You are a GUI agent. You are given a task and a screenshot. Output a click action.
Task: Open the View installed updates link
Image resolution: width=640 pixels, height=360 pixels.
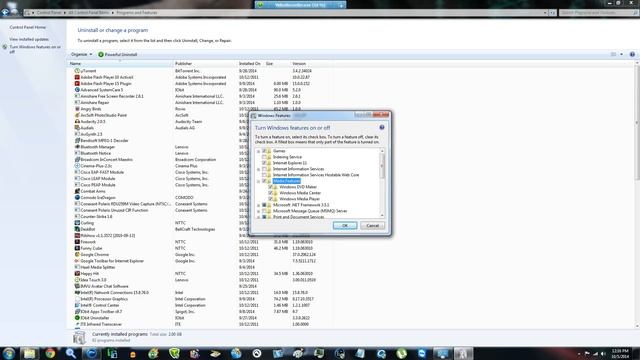(29, 39)
